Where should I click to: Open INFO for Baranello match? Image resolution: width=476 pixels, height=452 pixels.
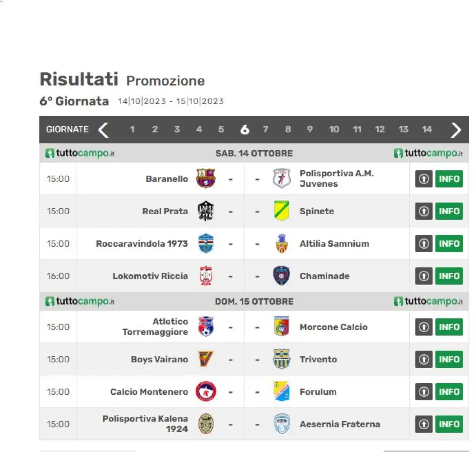click(x=449, y=179)
